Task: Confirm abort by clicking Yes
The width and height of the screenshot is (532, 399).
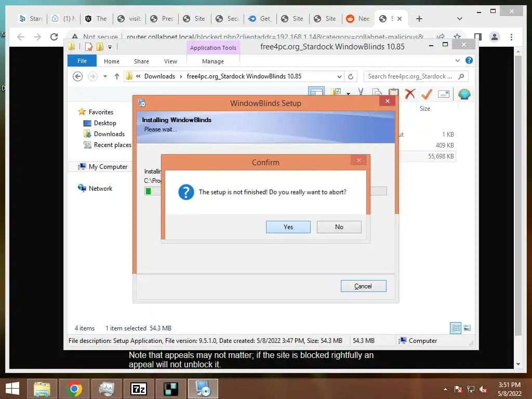Action: click(288, 227)
